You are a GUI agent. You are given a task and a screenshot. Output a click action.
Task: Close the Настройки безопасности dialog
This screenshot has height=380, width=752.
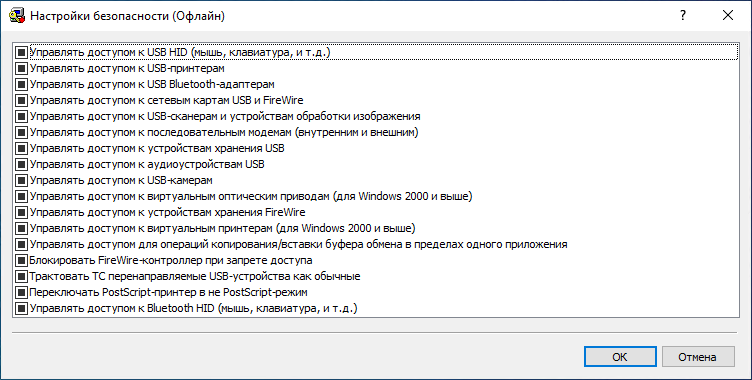point(728,15)
